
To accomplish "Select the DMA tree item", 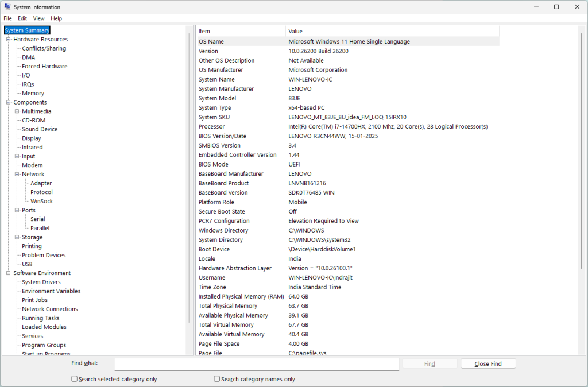I will [29, 57].
